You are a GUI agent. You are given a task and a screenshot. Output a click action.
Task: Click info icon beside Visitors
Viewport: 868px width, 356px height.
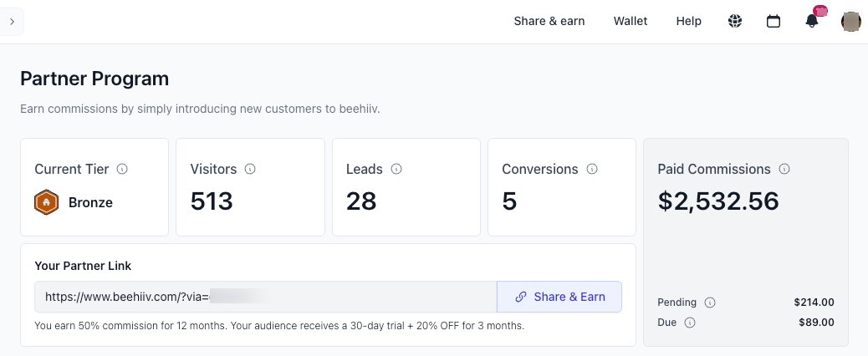point(250,169)
